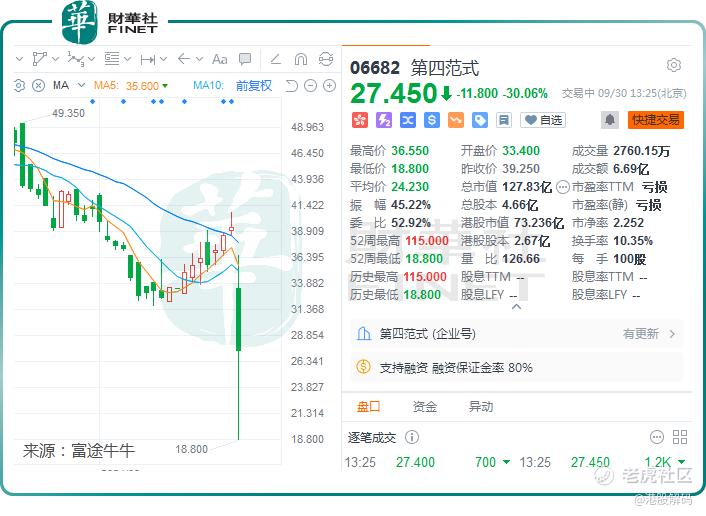Click the 52周最高 115.000 value
Image resolution: width=706 pixels, height=516 pixels.
pyautogui.click(x=427, y=240)
